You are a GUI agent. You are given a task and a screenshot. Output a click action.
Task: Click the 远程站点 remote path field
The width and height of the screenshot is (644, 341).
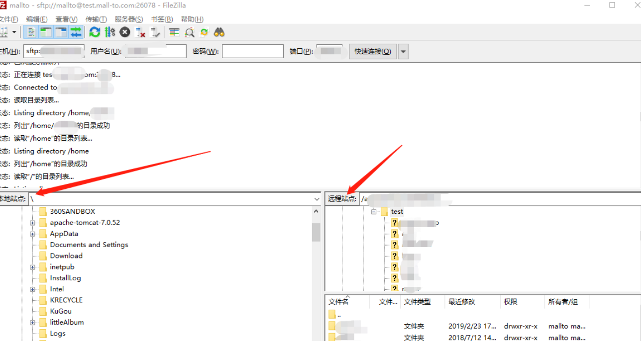click(x=500, y=199)
